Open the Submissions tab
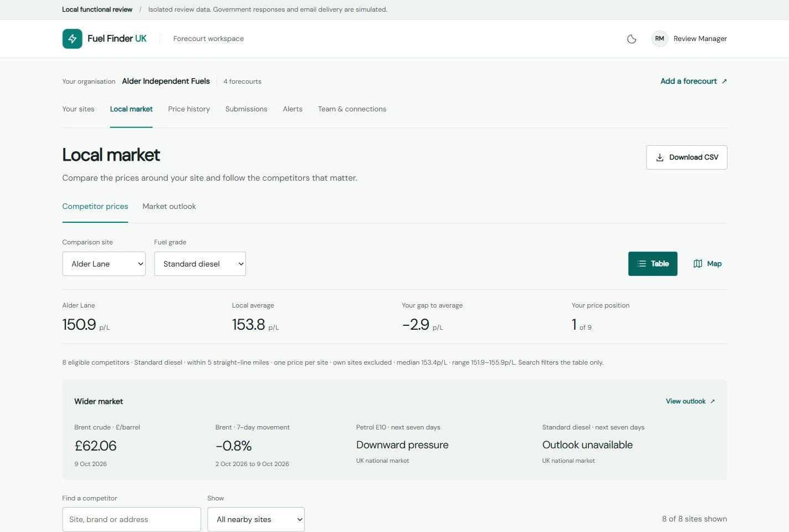This screenshot has height=532, width=789. pos(246,109)
